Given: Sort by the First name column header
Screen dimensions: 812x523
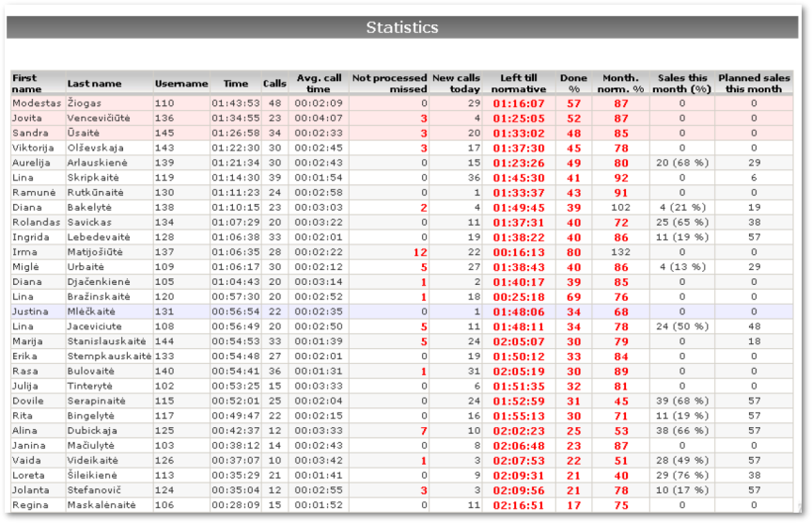Looking at the screenshot, I should click(x=25, y=83).
